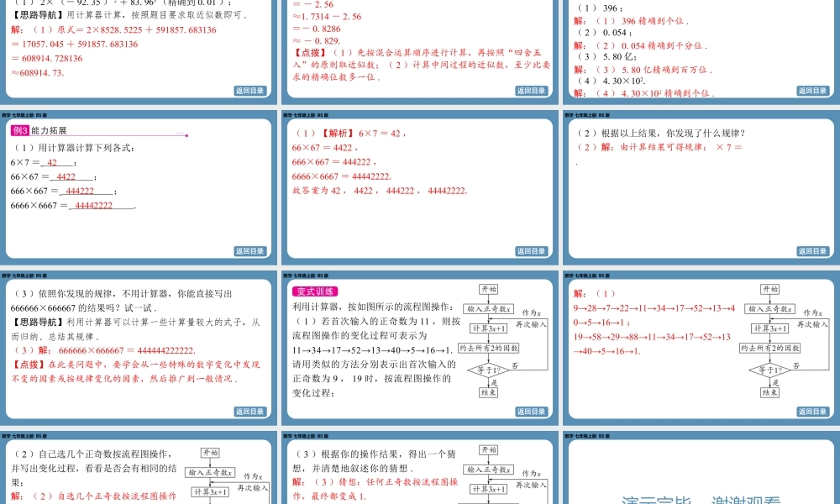Click the 约去所有2的因数 flowchart box

pyautogui.click(x=489, y=347)
